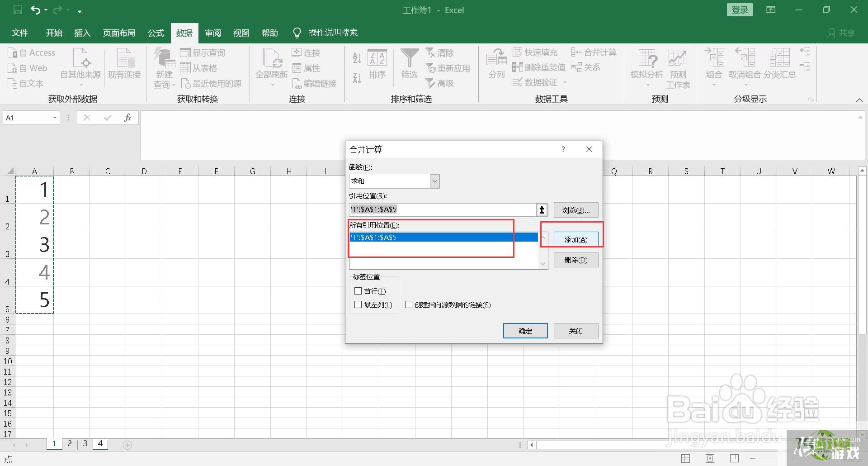Add a new sheet with plus icon

pos(127,445)
